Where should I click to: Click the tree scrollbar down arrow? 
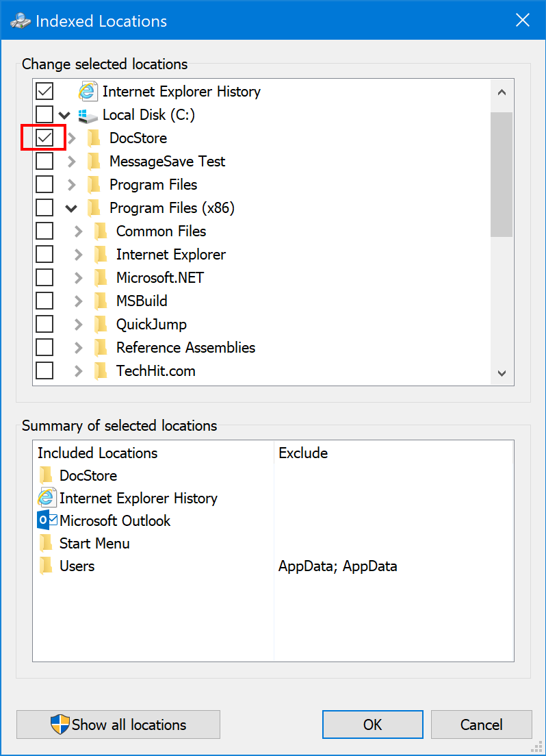pos(502,373)
